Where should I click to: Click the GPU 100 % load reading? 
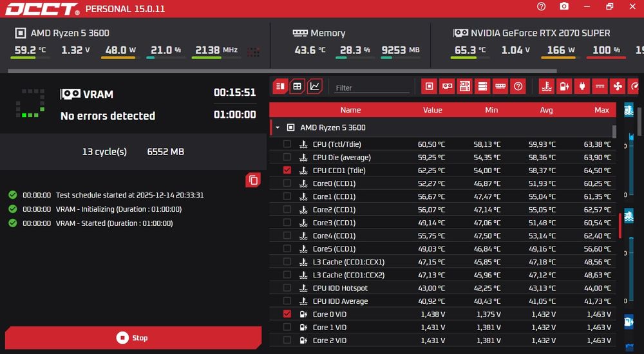(606, 50)
